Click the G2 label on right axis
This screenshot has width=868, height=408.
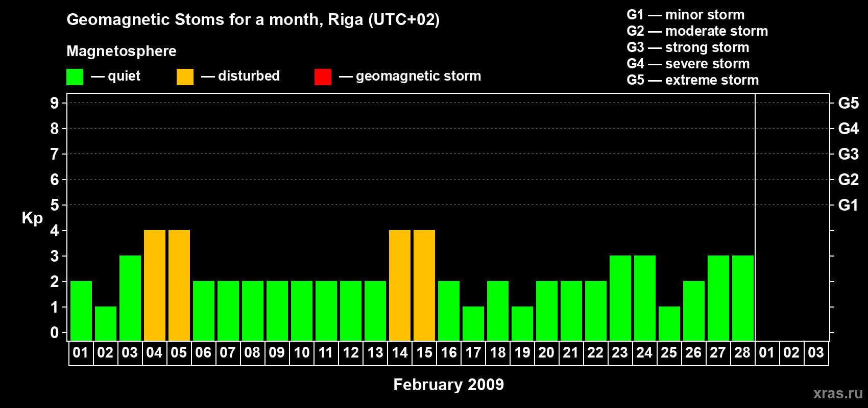coord(849,180)
